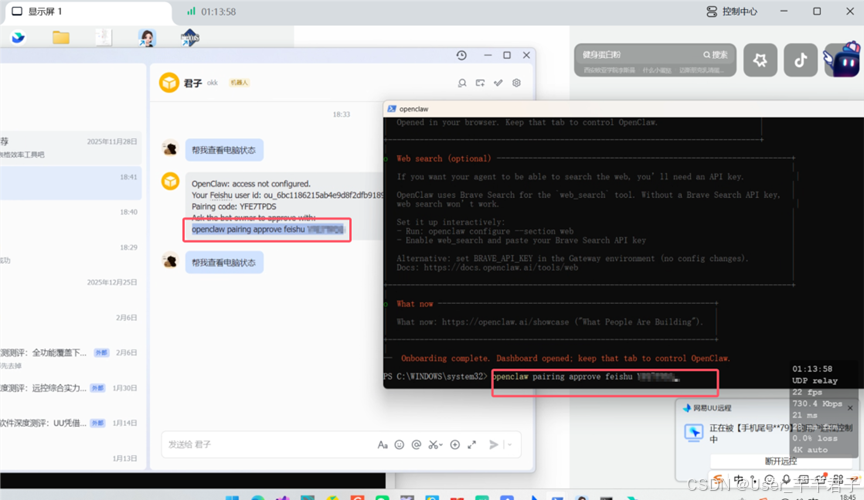
Task: Close the 网易UU远程 notification popup
Action: click(x=850, y=408)
